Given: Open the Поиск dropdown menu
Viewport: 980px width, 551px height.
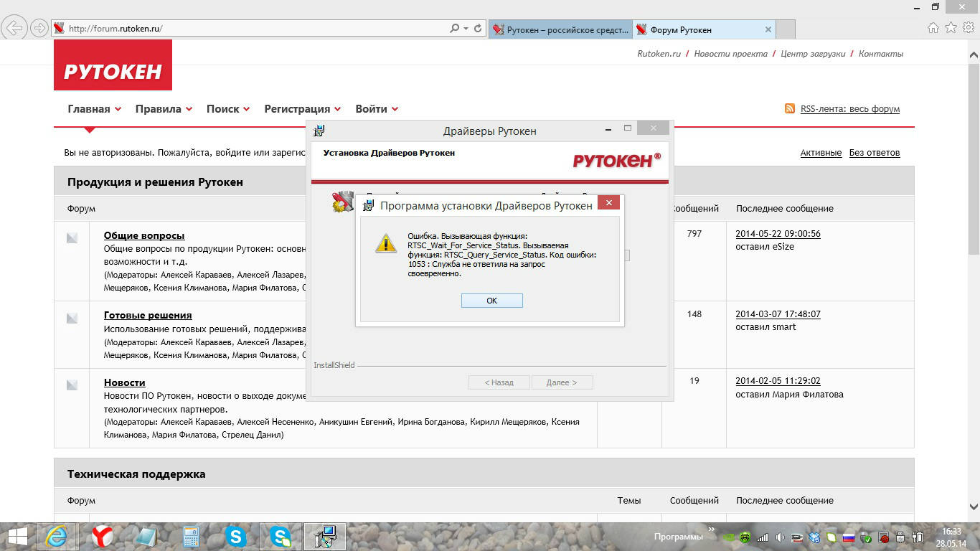Looking at the screenshot, I should coord(246,109).
